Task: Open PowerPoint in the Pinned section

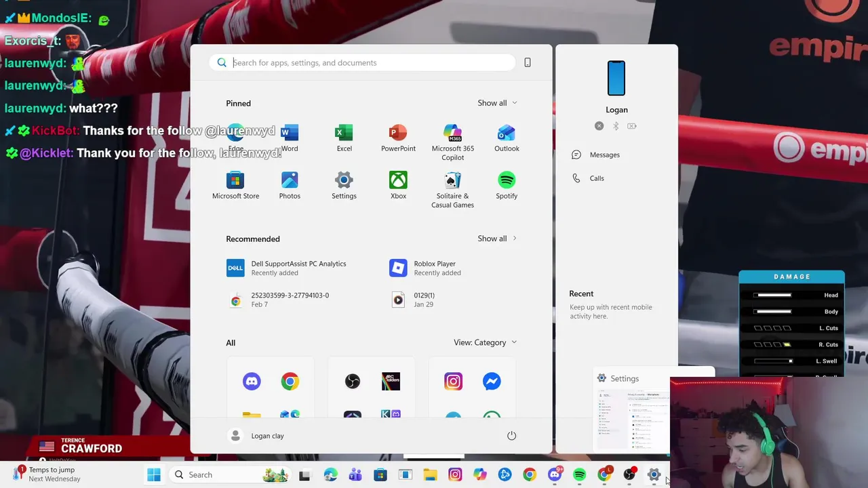Action: 398,138
